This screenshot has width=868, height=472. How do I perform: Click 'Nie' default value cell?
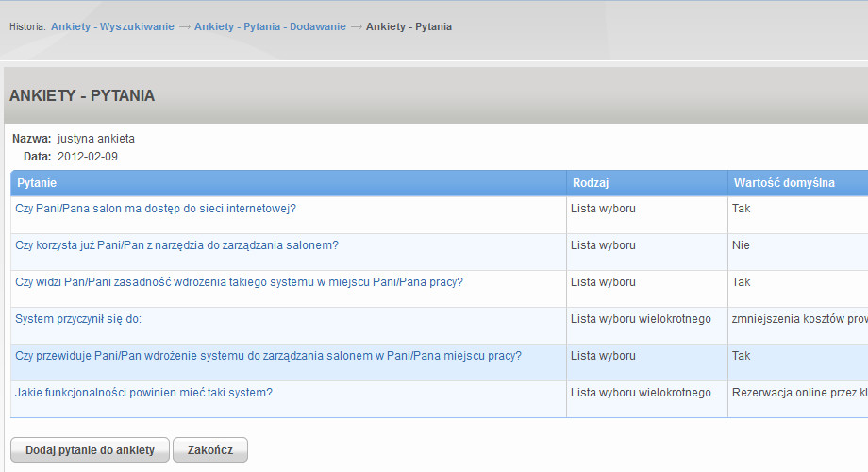pos(741,244)
